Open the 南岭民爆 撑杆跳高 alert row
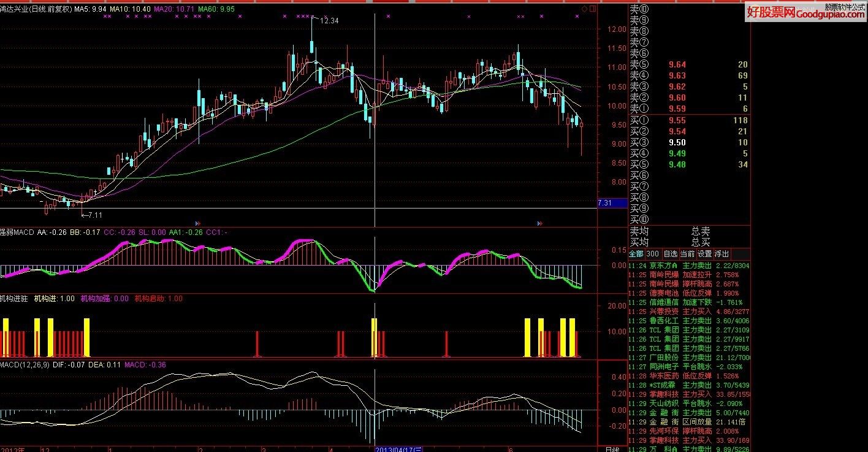868x452 pixels. click(x=690, y=284)
